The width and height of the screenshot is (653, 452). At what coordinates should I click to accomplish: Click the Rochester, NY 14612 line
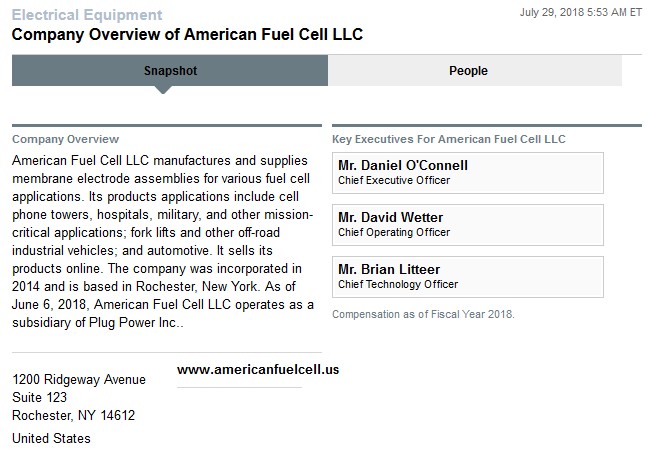click(73, 415)
